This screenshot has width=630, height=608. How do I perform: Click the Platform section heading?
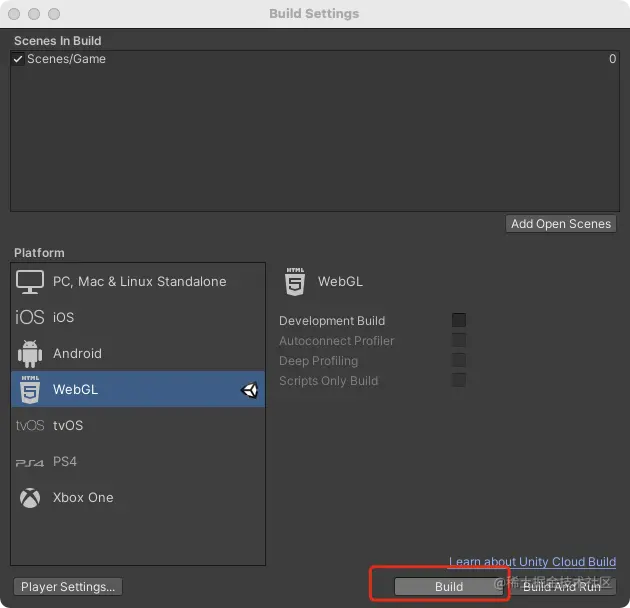point(39,253)
